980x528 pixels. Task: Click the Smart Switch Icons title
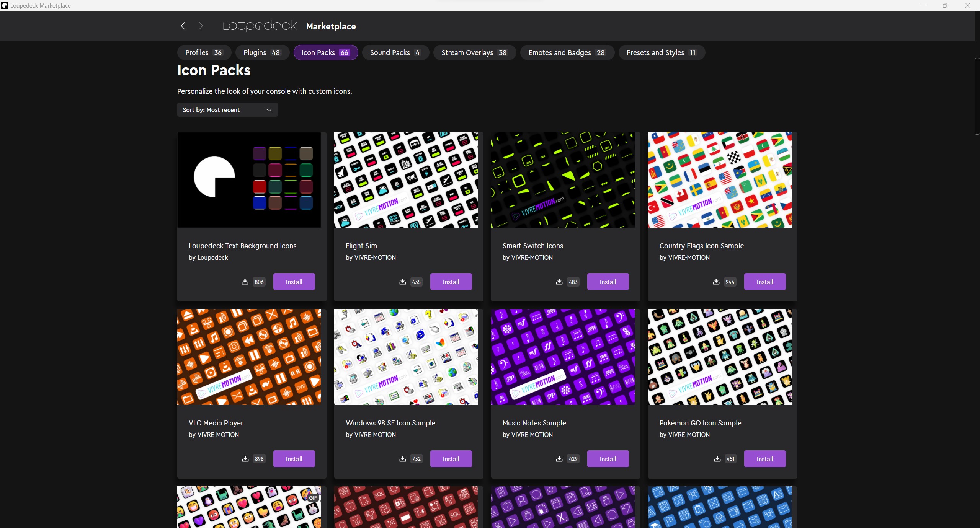coord(532,246)
